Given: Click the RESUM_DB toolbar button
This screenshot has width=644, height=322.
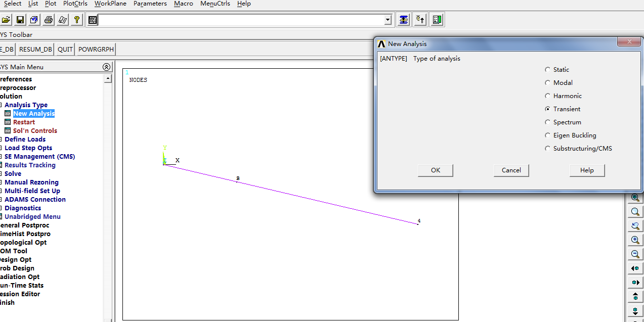Looking at the screenshot, I should [x=35, y=49].
